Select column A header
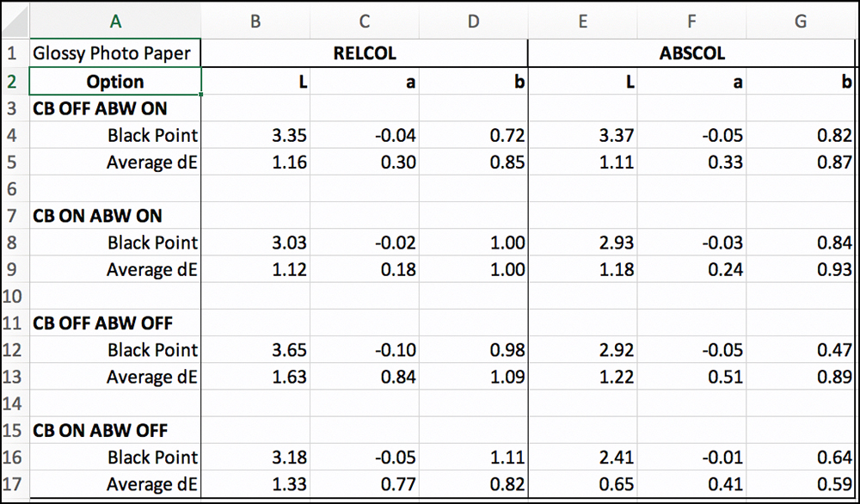The height and width of the screenshot is (504, 860). click(115, 22)
